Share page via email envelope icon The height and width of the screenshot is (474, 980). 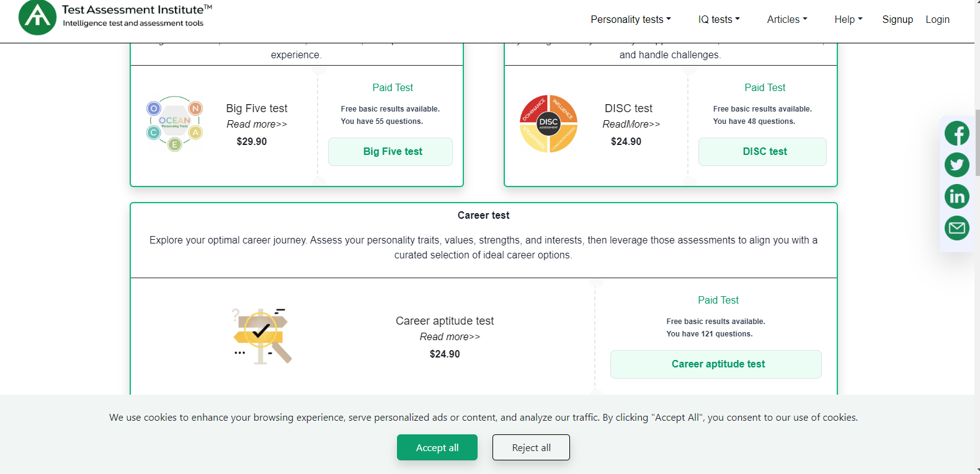pos(956,228)
